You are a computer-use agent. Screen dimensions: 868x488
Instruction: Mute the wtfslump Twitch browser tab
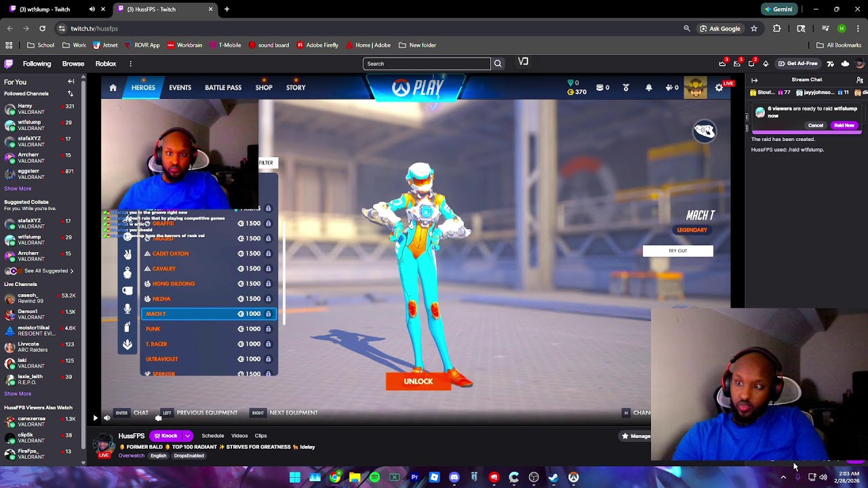click(x=92, y=9)
